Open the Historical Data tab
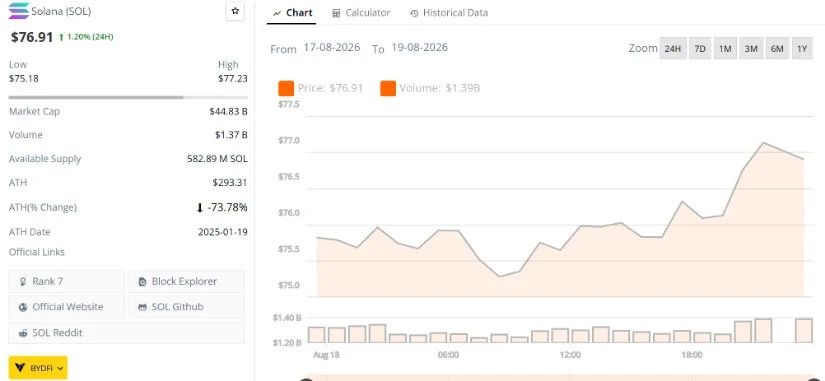 click(x=449, y=13)
